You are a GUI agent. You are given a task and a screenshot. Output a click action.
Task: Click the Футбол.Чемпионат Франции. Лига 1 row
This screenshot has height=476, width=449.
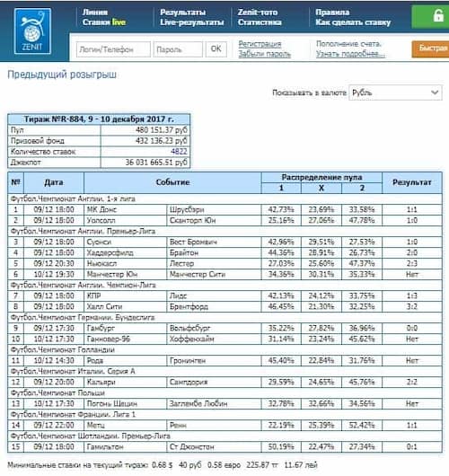coord(224,414)
